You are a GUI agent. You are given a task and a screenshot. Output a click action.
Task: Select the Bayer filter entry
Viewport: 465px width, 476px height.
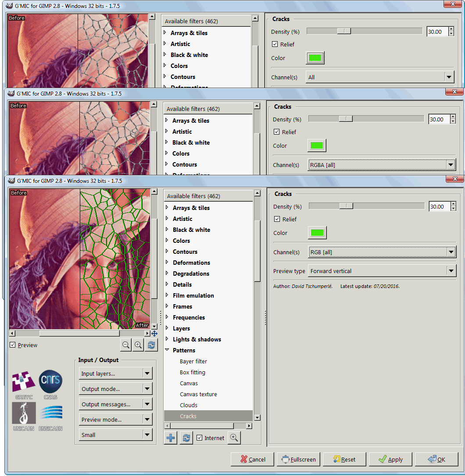tap(193, 361)
